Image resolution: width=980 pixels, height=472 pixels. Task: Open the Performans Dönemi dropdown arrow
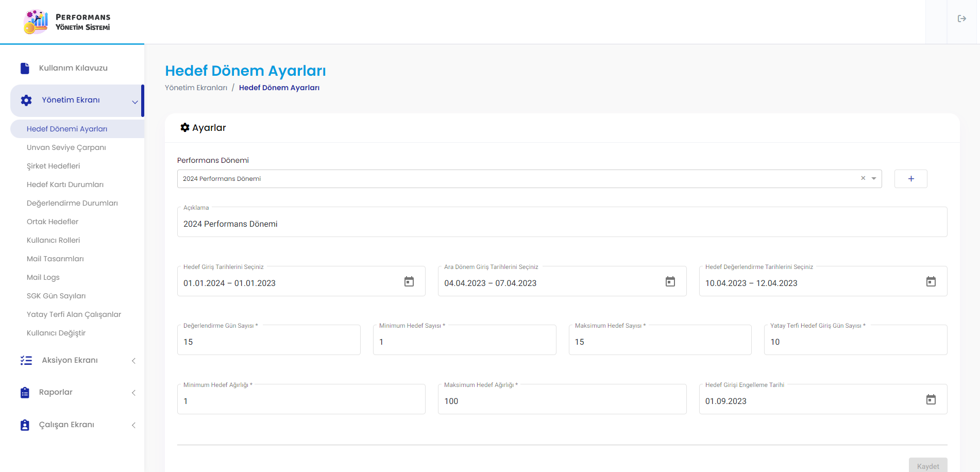874,179
